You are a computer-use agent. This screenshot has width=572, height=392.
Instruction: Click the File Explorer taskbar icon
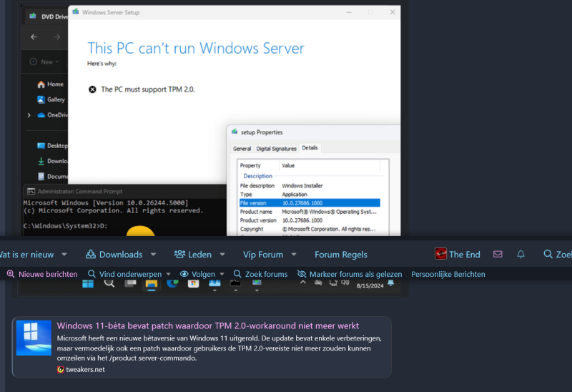[x=152, y=284]
